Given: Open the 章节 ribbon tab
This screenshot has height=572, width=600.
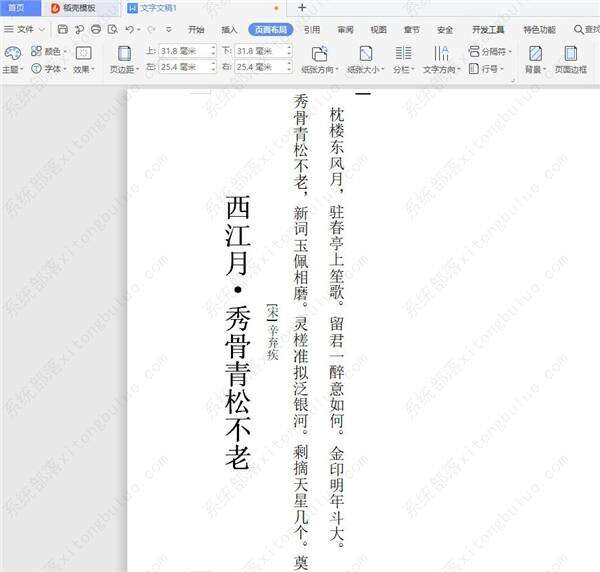Looking at the screenshot, I should click(412, 29).
